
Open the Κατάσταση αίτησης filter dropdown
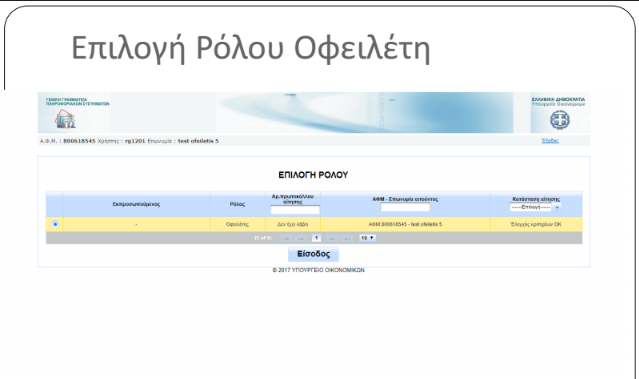pyautogui.click(x=535, y=207)
